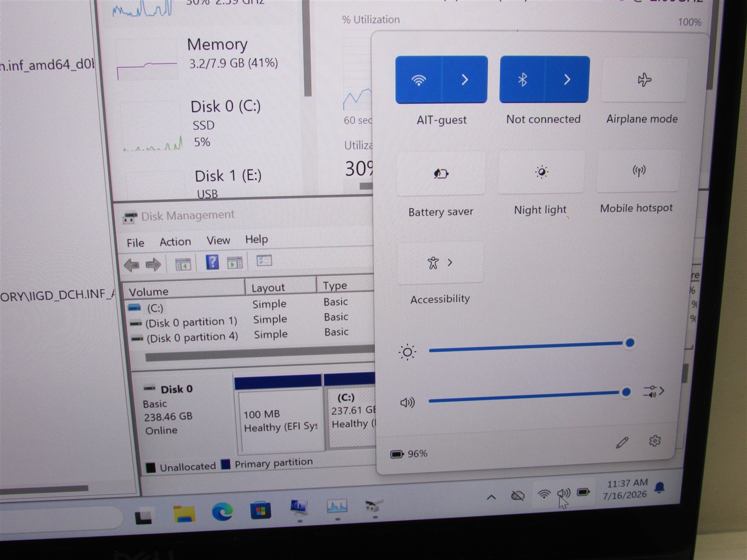Open View menu in Disk Management

(218, 240)
